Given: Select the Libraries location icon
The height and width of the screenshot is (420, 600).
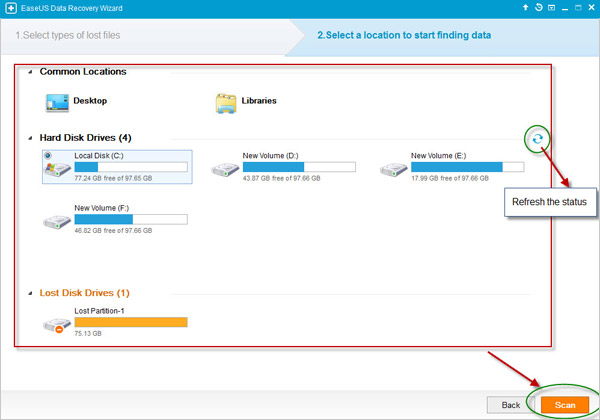Looking at the screenshot, I should pos(225,102).
